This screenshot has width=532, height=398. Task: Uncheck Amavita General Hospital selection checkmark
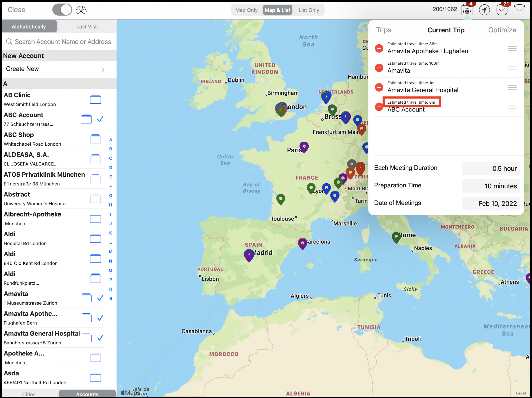pyautogui.click(x=100, y=338)
